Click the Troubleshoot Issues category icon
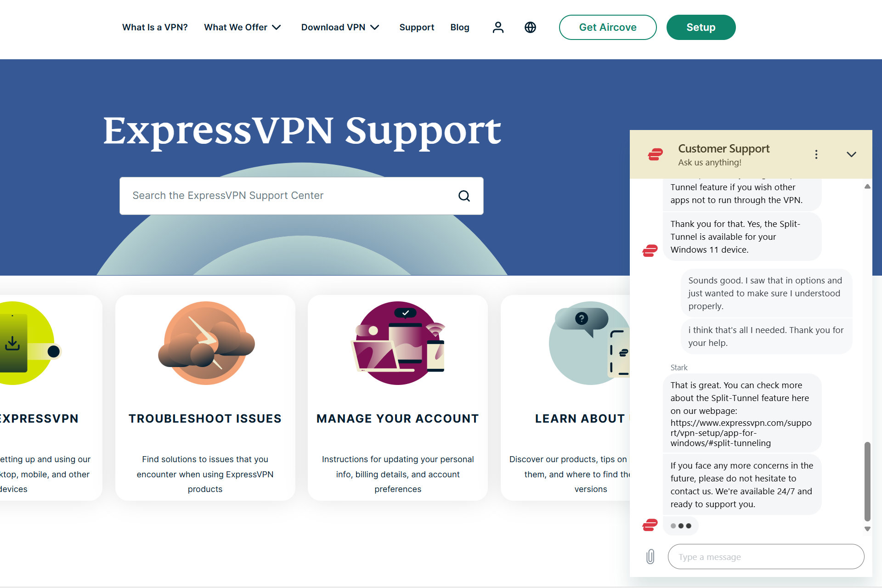The image size is (882, 588). point(205,345)
